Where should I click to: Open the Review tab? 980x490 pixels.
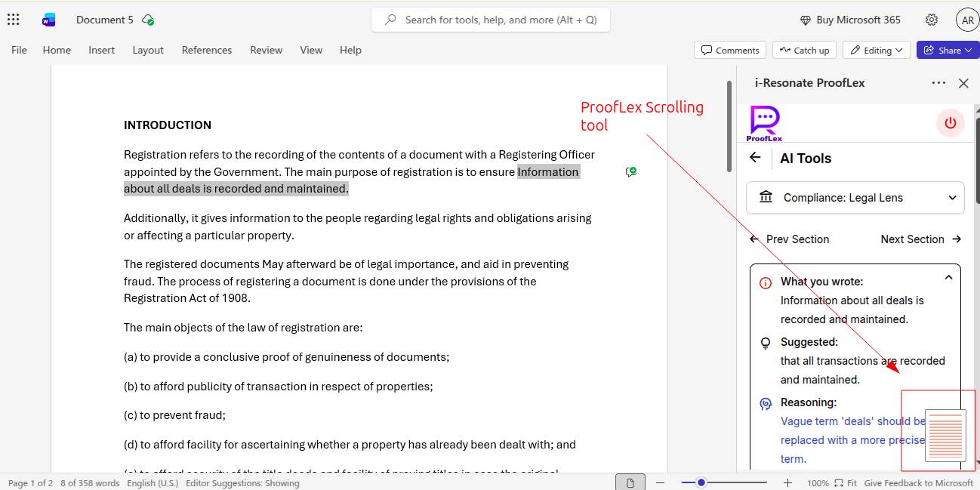pos(266,51)
